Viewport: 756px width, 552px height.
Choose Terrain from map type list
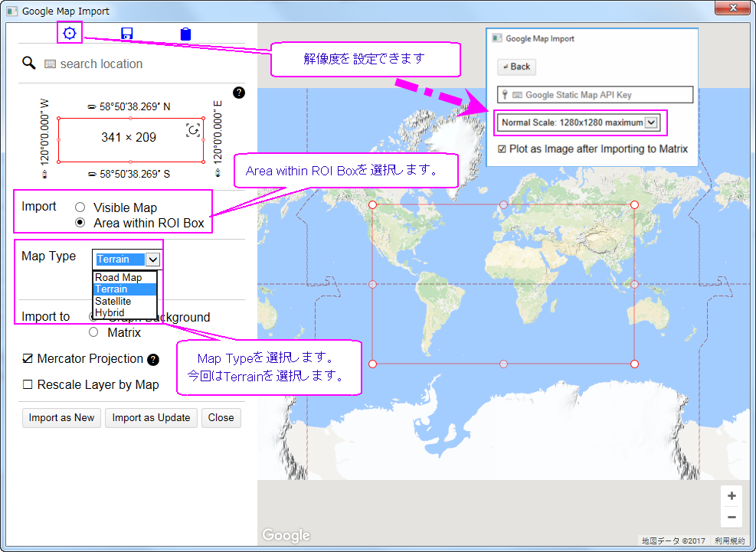coord(125,289)
